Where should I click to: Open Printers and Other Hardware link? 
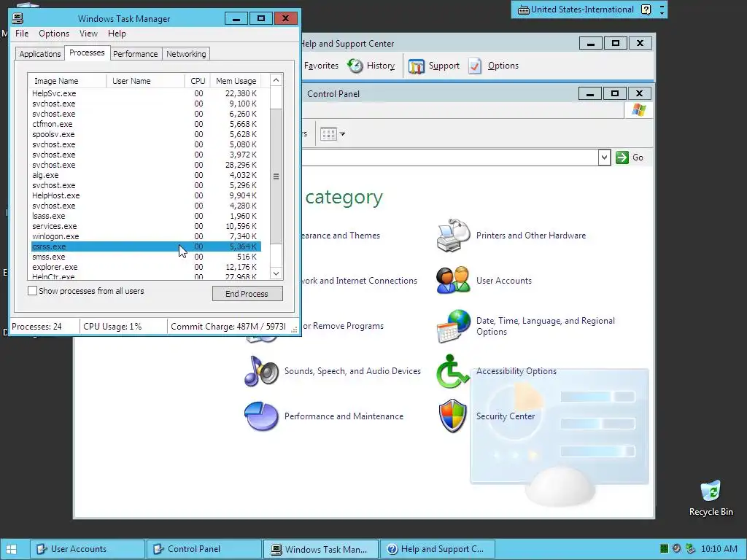click(x=531, y=236)
